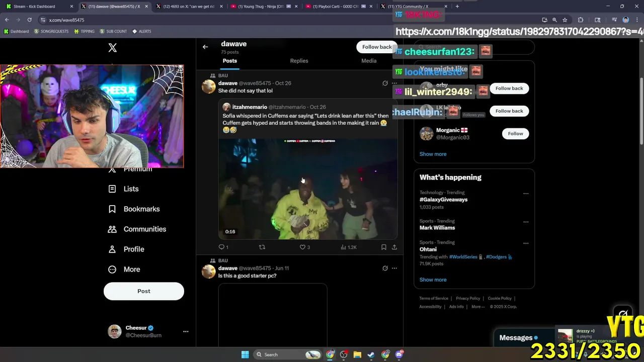Follow Morganic from suggestions
The width and height of the screenshot is (644, 362).
[x=515, y=133]
